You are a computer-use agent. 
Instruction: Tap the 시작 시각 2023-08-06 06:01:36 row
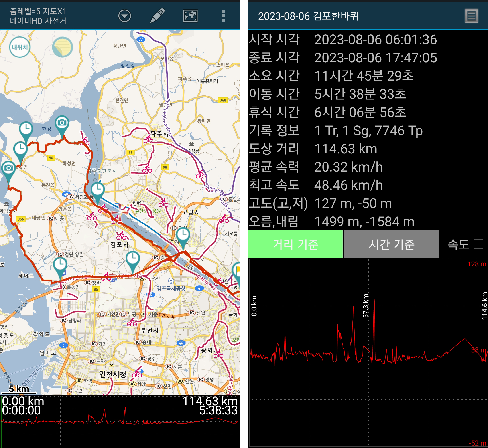(x=368, y=39)
